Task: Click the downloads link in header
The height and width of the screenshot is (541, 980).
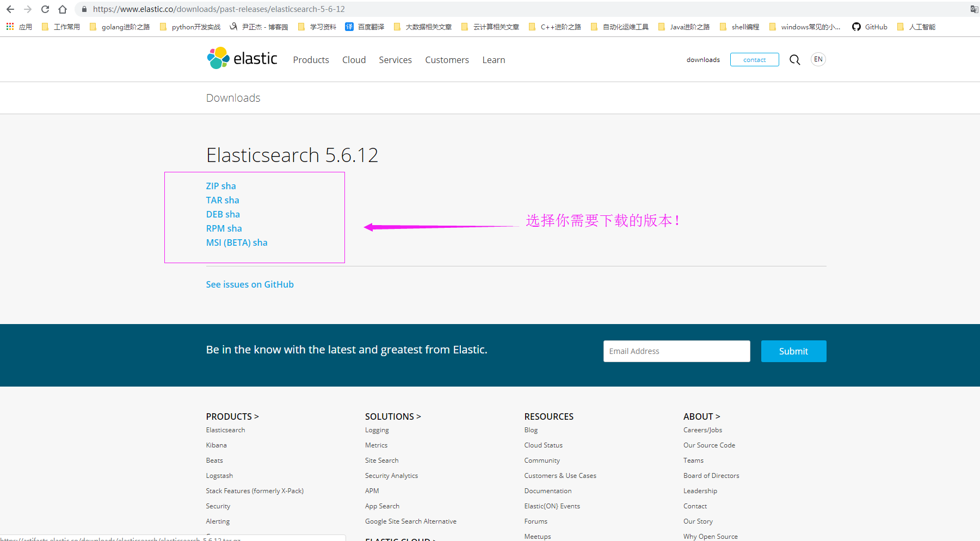Action: click(x=703, y=60)
